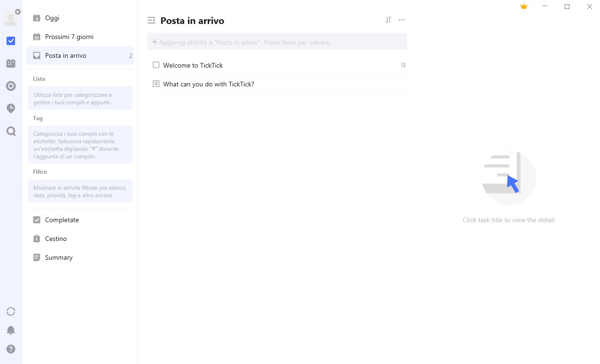Viewport: 600px width, 364px height.
Task: Click the Tag section header
Action: [38, 118]
